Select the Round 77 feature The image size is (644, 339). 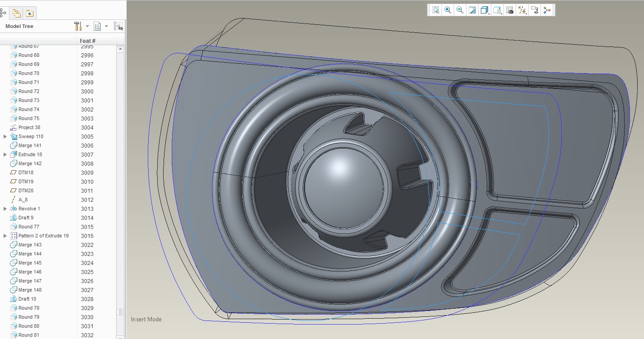coord(29,227)
